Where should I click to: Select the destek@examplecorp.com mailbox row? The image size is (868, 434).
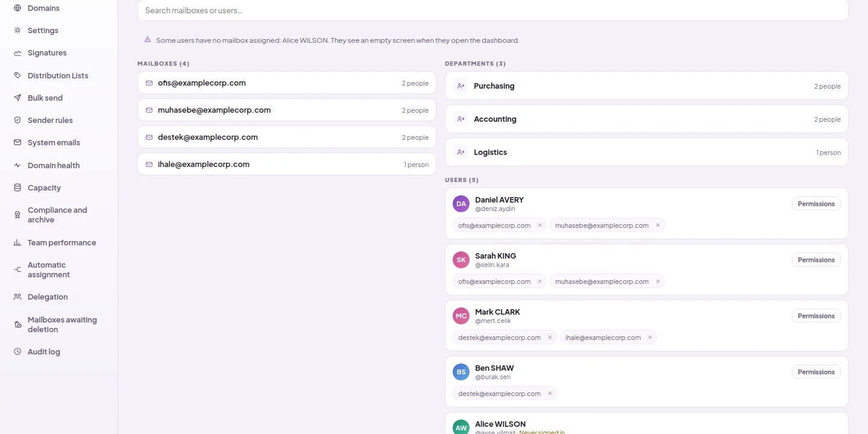click(x=287, y=137)
